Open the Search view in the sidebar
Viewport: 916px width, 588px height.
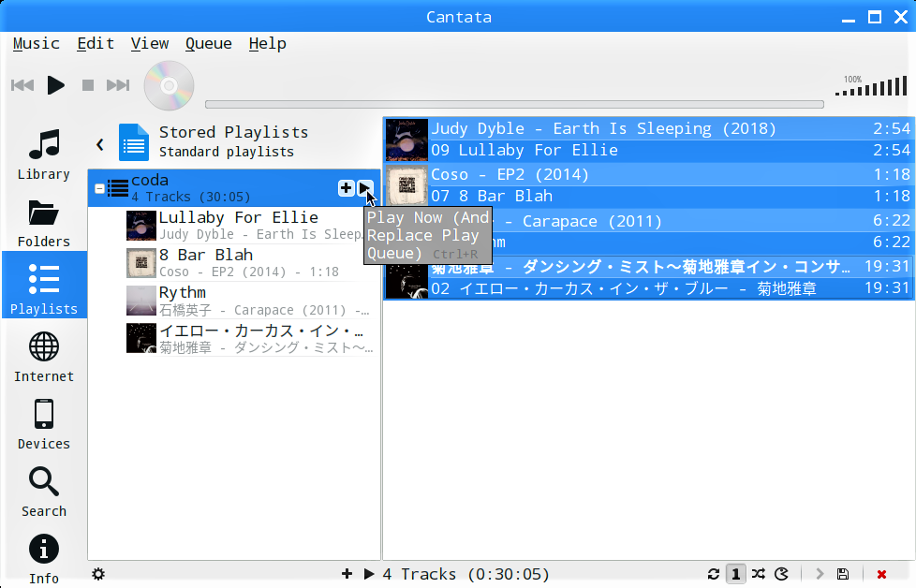coord(44,492)
